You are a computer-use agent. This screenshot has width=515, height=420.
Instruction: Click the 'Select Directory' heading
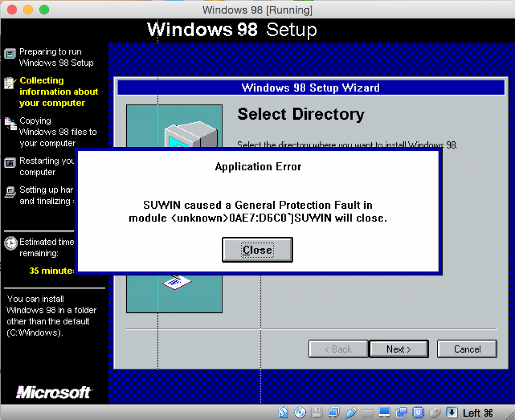point(301,114)
